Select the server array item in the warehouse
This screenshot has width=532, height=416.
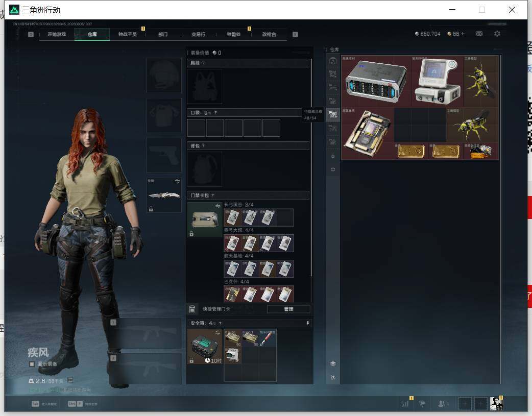click(376, 82)
